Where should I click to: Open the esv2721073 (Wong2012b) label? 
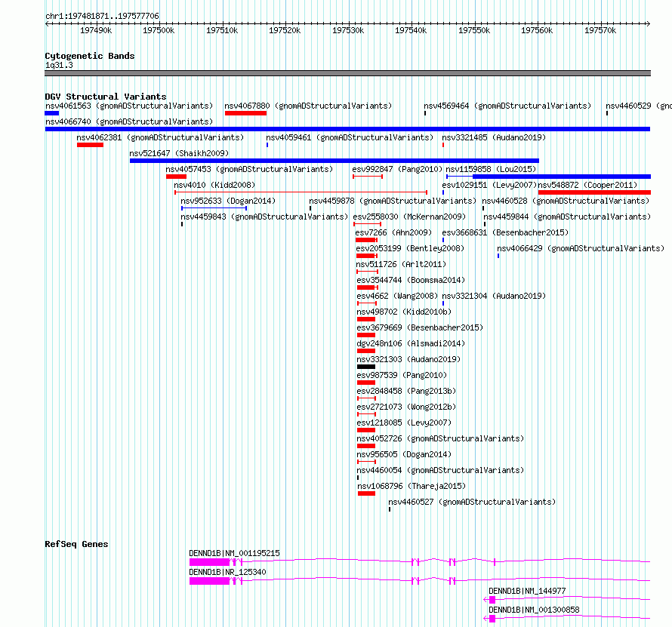point(406,407)
